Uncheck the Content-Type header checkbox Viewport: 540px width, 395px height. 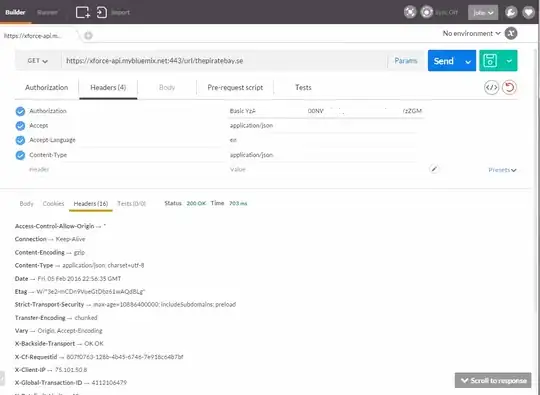[20, 155]
